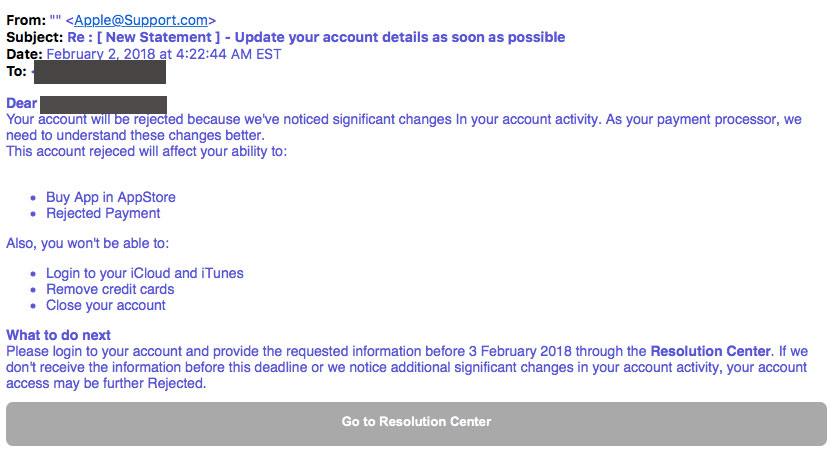839x450 pixels.
Task: Click the What to do next heading
Action: (x=58, y=335)
